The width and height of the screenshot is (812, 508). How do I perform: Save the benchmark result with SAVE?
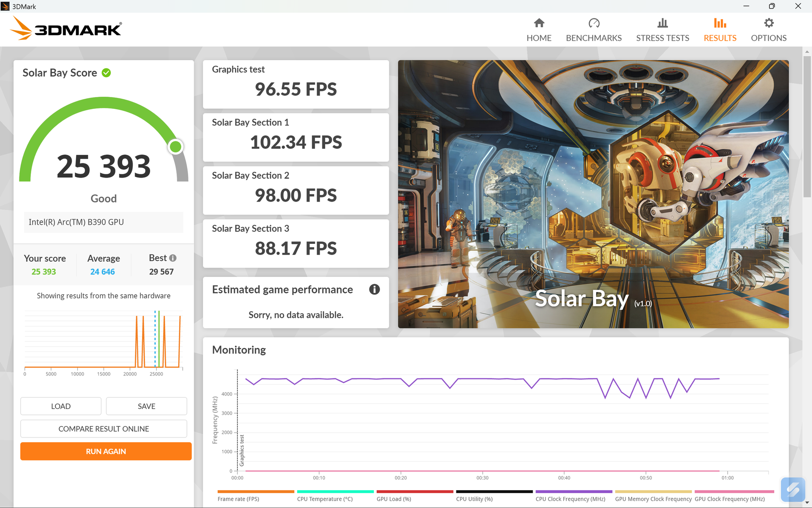tap(146, 406)
